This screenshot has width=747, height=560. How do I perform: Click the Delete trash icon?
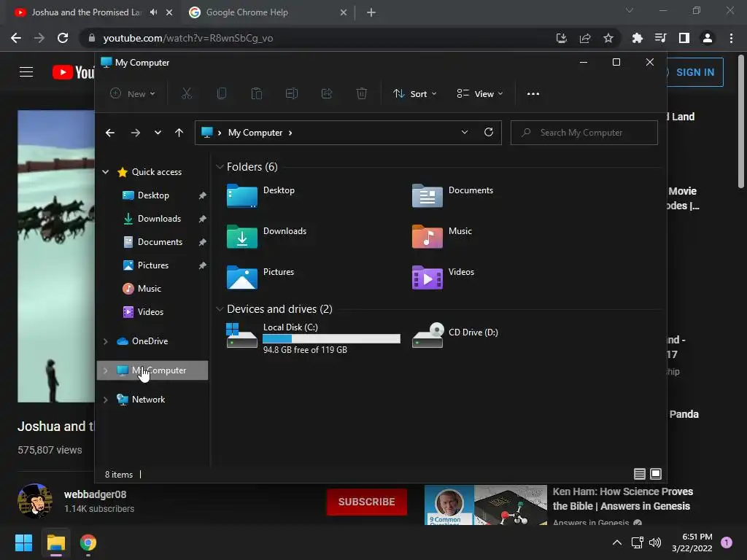pos(362,94)
